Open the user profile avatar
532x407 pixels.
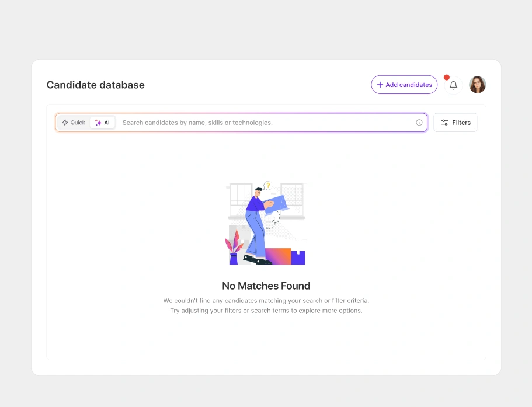(x=477, y=85)
